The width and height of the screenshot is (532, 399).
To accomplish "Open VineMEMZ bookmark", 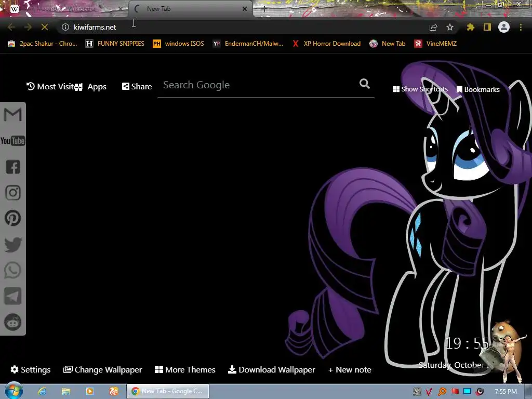I will 435,44.
